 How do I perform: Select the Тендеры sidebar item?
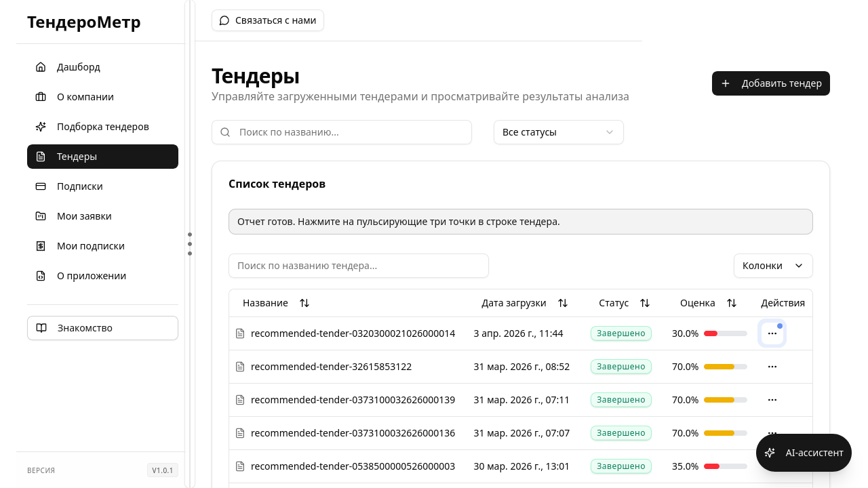(x=102, y=157)
